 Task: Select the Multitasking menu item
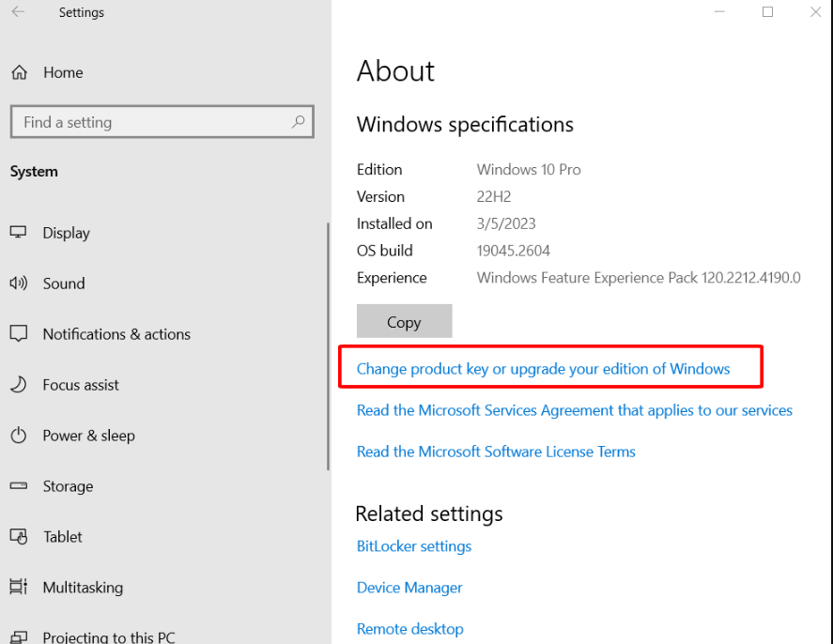point(83,588)
